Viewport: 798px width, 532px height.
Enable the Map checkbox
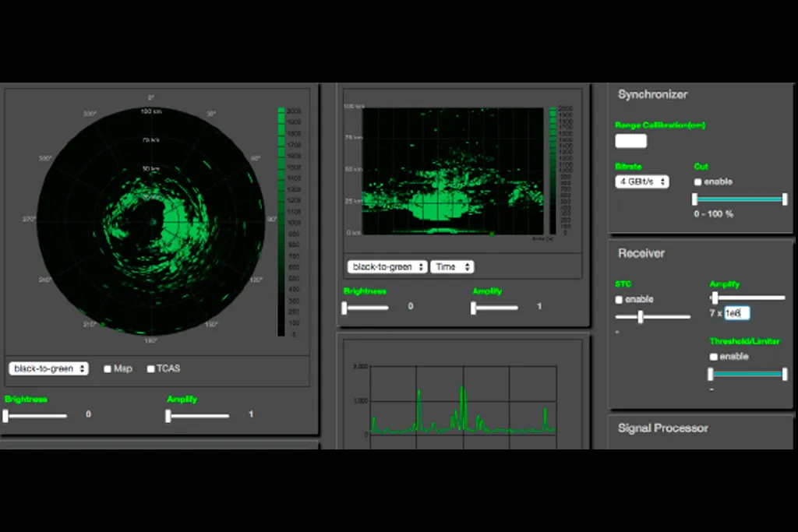click(x=108, y=369)
